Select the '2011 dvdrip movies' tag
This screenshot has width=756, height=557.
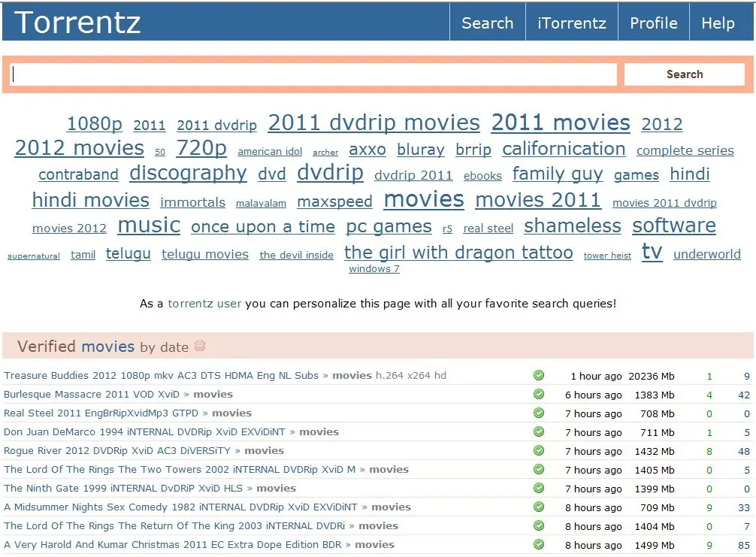pos(374,123)
